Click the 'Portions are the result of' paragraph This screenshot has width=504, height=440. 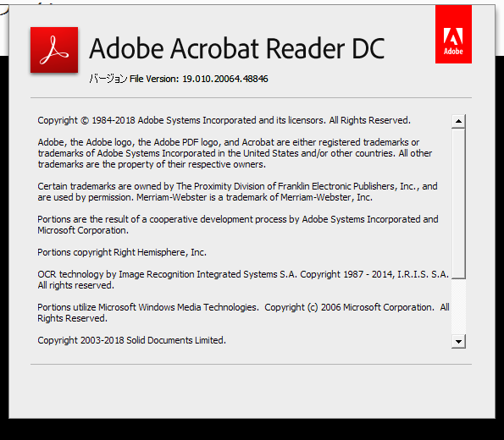(238, 225)
